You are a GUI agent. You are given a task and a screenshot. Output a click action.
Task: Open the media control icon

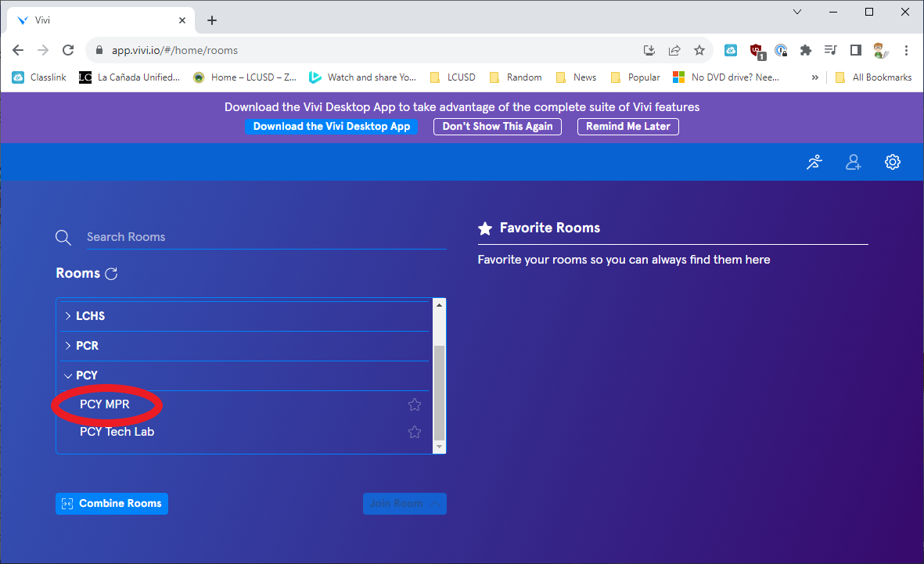pos(830,50)
